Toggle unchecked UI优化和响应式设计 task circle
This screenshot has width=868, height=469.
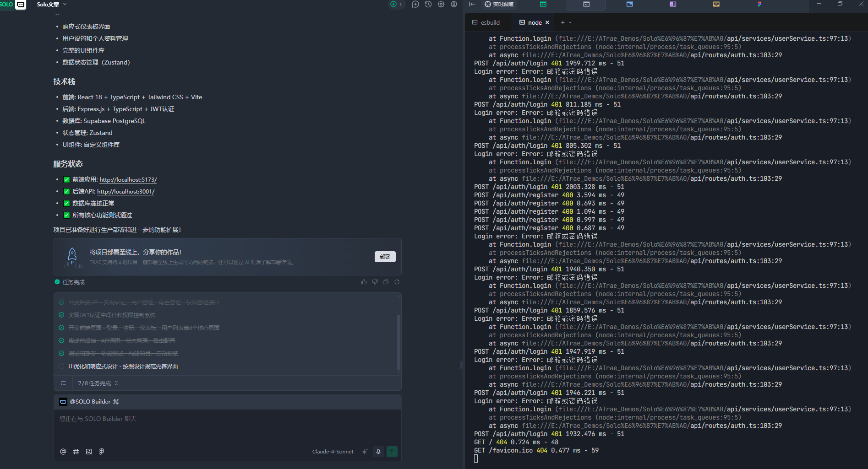click(x=61, y=366)
